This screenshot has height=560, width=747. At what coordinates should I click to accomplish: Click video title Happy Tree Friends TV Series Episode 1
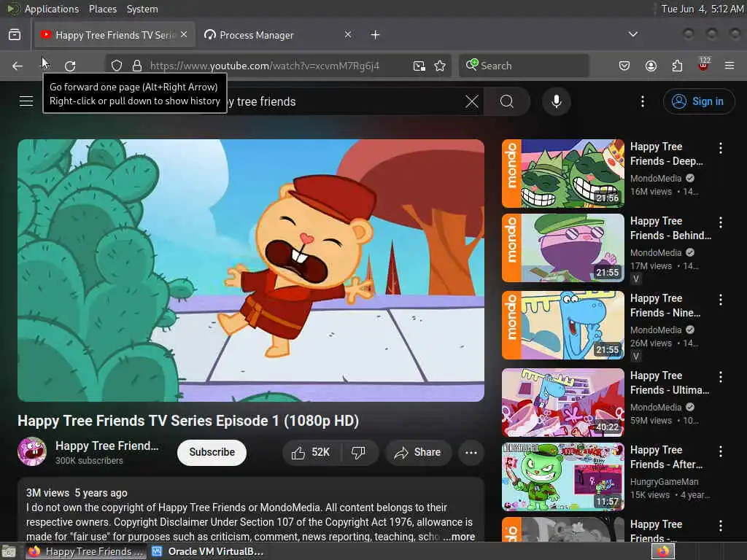(188, 421)
